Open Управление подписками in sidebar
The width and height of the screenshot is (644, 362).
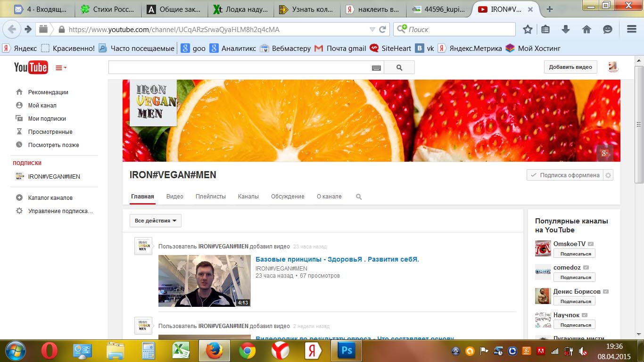coord(60,211)
